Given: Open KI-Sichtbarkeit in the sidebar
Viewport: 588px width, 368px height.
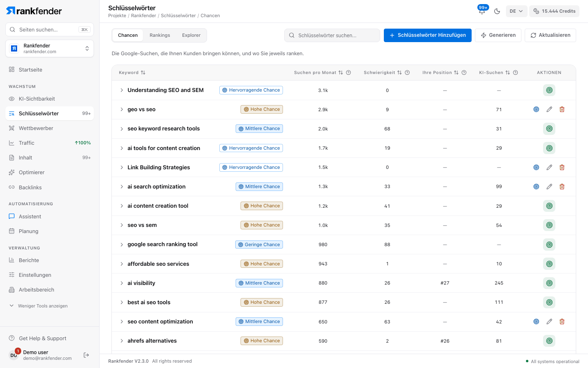Looking at the screenshot, I should 49,99.
